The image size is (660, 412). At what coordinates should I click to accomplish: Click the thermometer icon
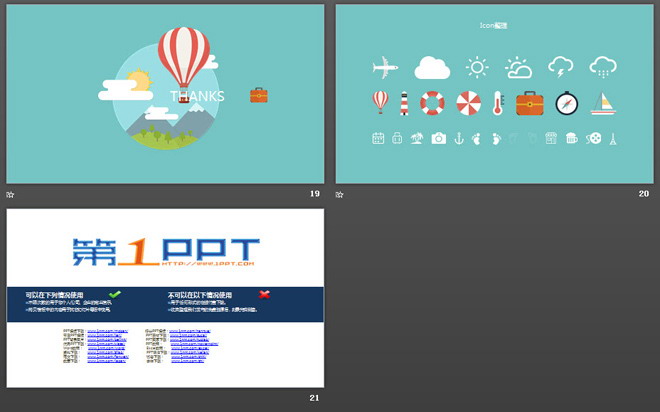498,103
